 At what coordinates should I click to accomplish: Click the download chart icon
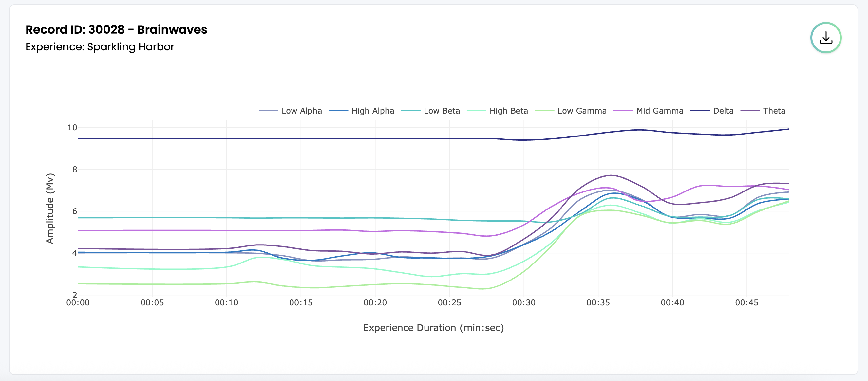point(825,38)
